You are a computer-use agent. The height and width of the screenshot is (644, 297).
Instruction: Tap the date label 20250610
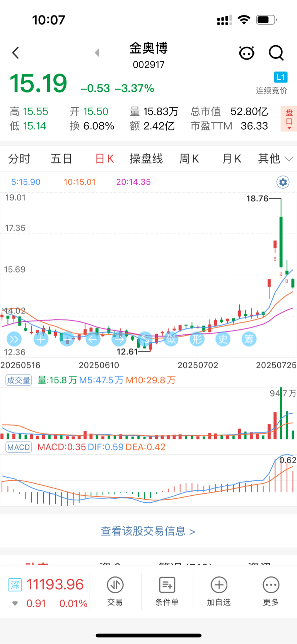coord(99,365)
